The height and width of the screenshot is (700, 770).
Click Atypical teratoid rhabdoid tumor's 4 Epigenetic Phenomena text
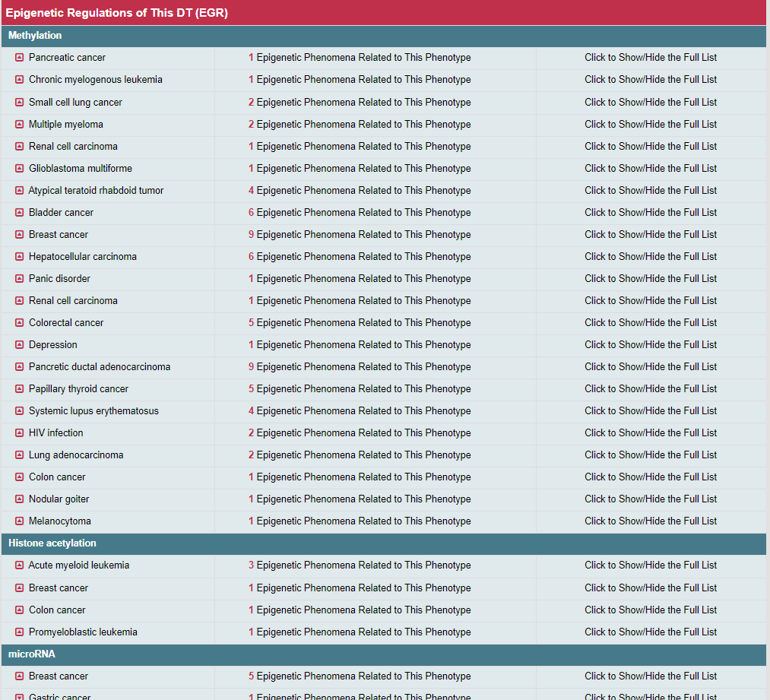point(360,191)
